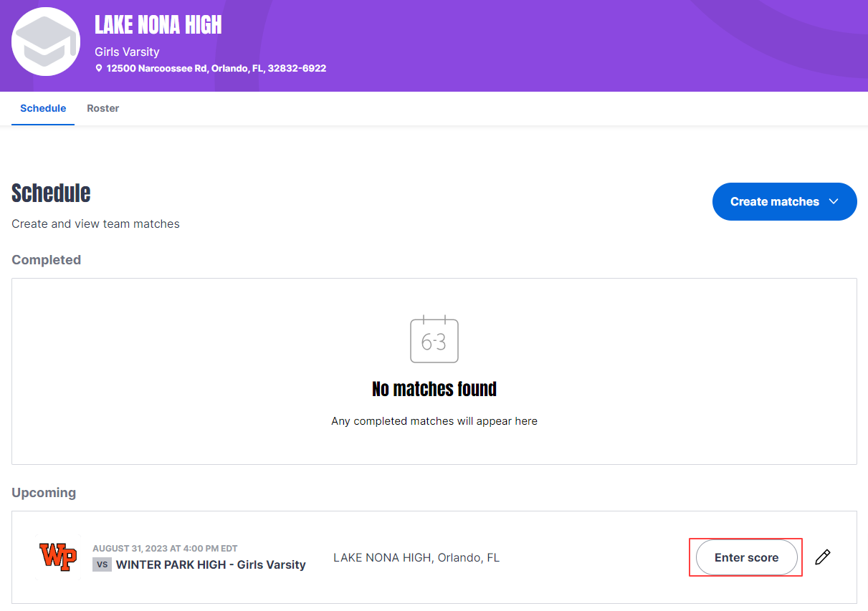Click the LAKE NONA HIGH title
The width and height of the screenshot is (868, 611).
[x=158, y=25]
